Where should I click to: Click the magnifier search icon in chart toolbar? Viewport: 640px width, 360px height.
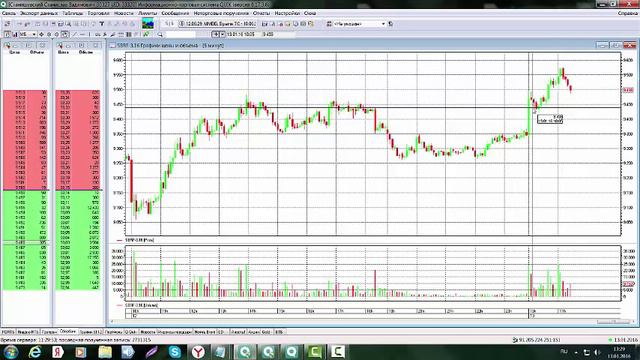[x=160, y=35]
